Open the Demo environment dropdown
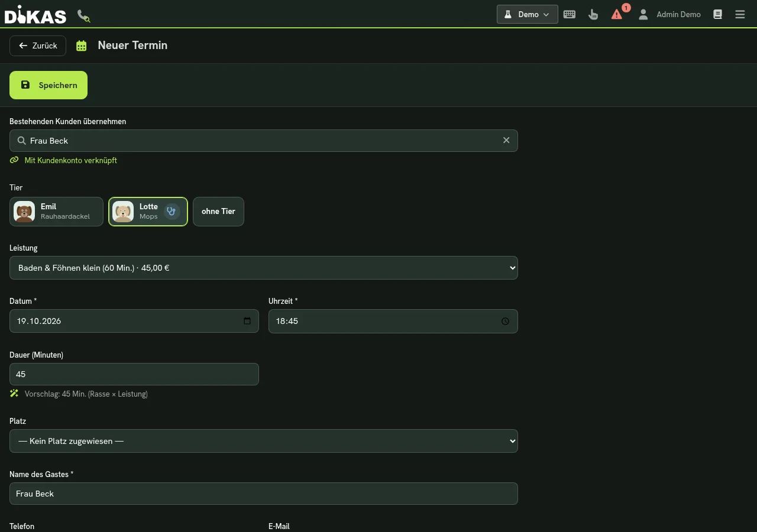 [x=527, y=14]
